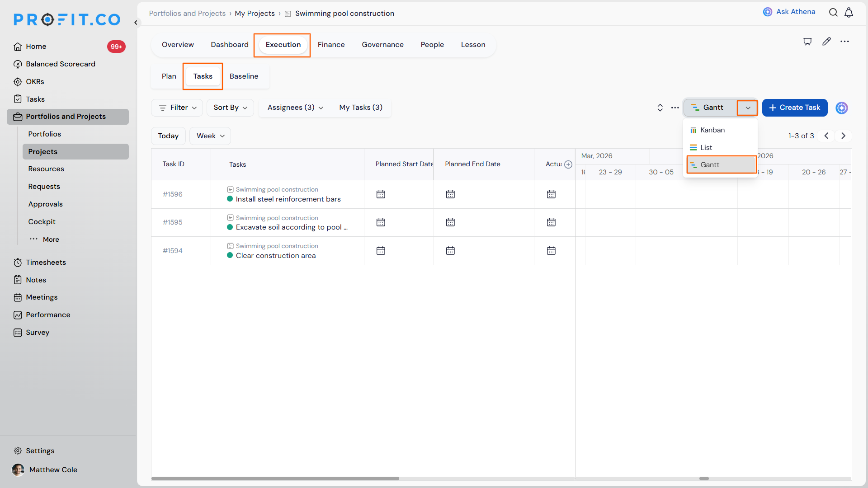Open planned end date calendar for task #1594
868x488 pixels.
click(450, 251)
